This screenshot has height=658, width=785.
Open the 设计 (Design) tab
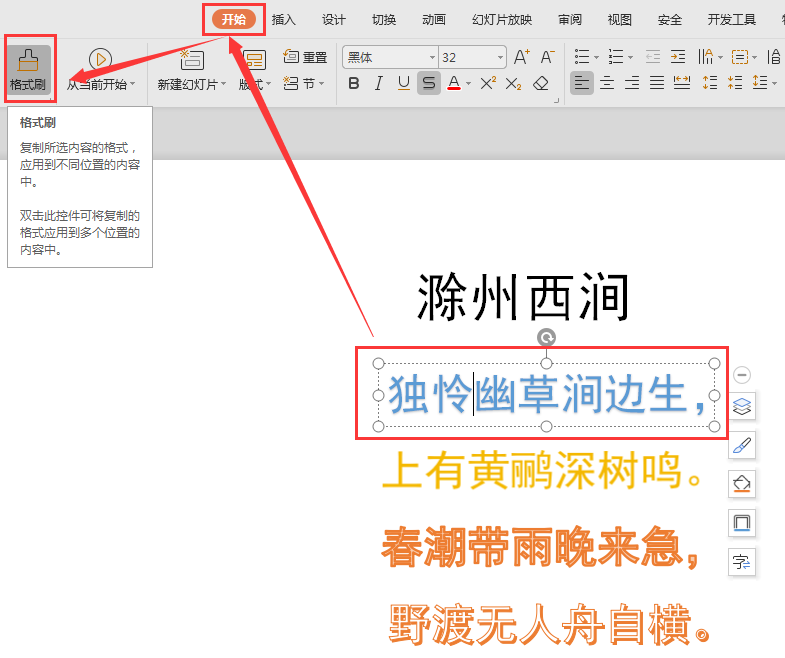click(x=333, y=20)
